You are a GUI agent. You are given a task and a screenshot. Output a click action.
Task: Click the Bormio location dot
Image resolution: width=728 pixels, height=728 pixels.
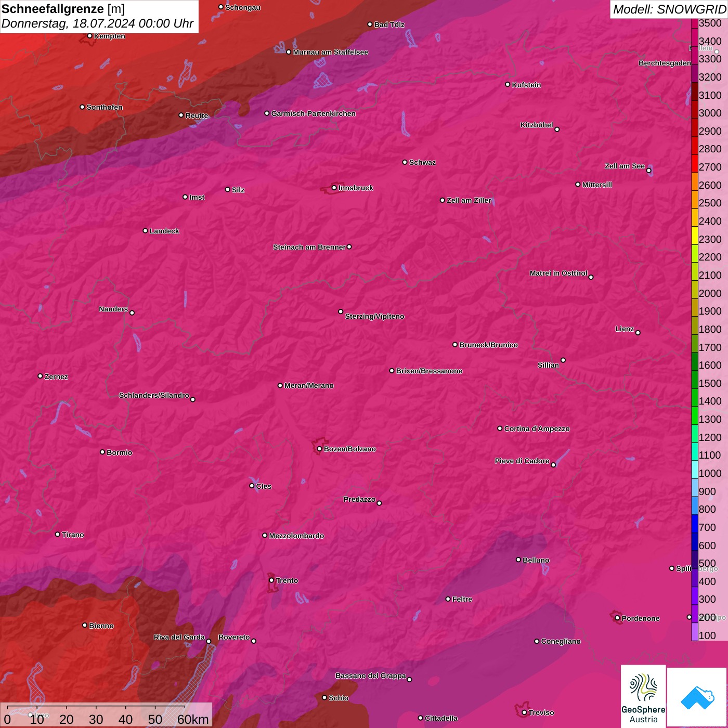102,452
